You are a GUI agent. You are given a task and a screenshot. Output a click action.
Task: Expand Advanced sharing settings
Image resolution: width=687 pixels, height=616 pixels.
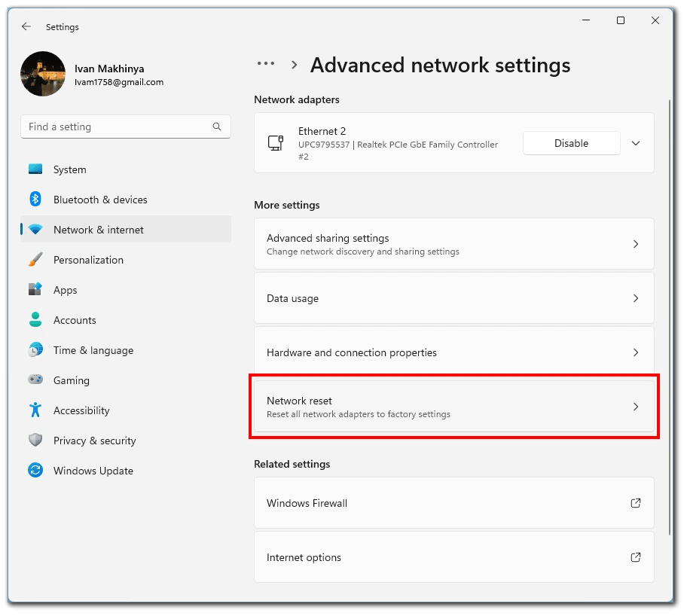pyautogui.click(x=454, y=244)
